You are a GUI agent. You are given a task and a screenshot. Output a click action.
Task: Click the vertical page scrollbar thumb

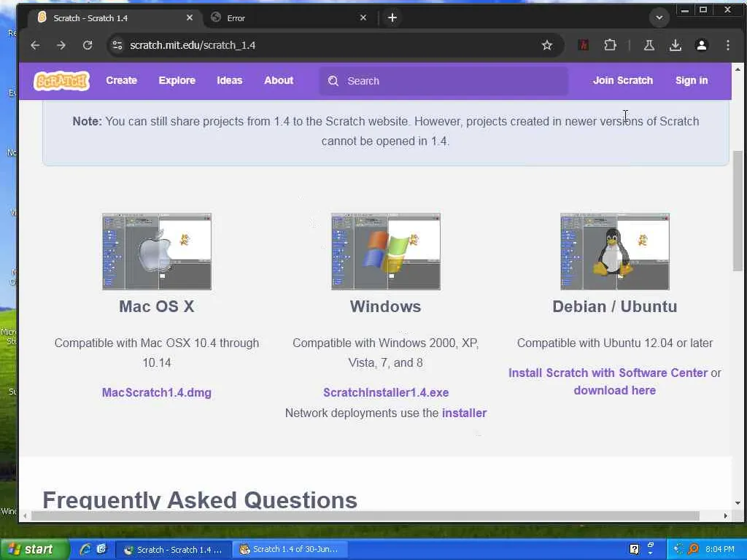738,211
